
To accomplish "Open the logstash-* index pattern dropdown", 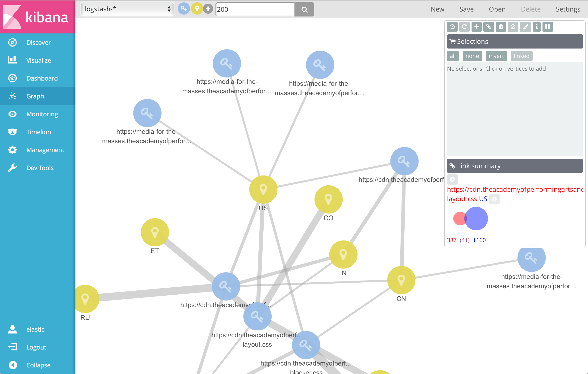I will click(127, 9).
